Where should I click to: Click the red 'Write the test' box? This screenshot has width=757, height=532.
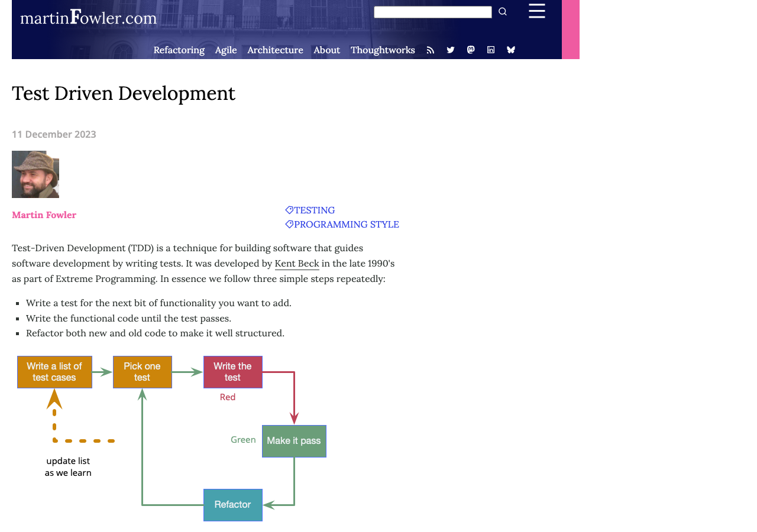click(232, 372)
